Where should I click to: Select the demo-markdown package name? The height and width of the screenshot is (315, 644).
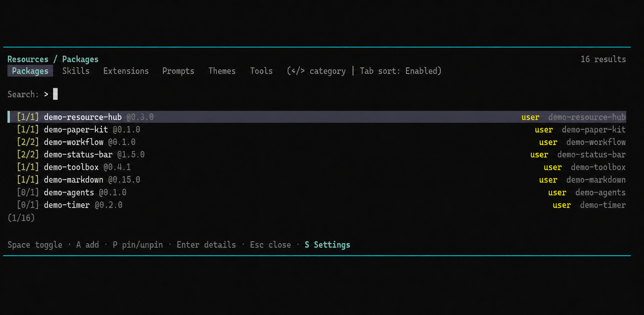pos(74,180)
